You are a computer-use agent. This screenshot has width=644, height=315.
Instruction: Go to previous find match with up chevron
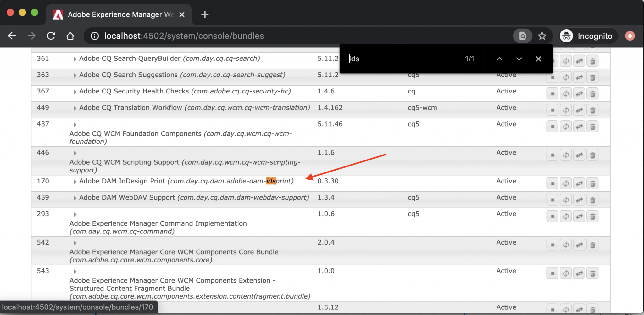(499, 59)
